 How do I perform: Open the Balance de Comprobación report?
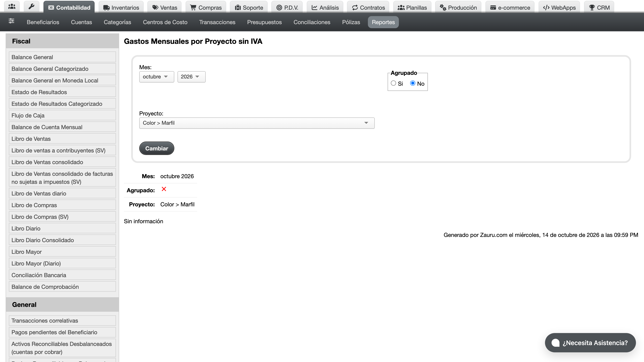(x=62, y=287)
